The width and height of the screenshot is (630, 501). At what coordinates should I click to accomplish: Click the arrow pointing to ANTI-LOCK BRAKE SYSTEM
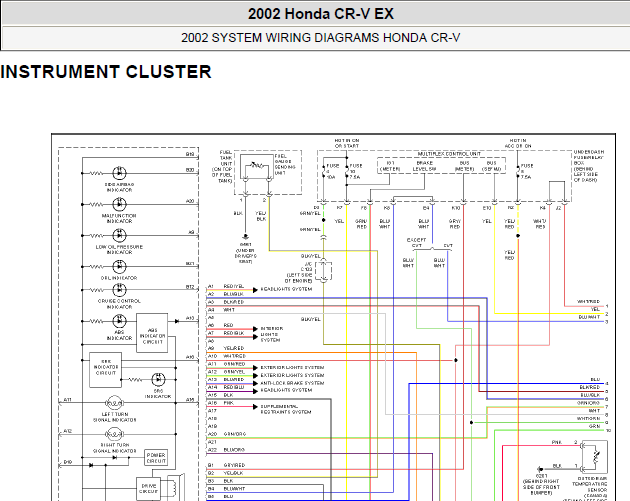(255, 383)
